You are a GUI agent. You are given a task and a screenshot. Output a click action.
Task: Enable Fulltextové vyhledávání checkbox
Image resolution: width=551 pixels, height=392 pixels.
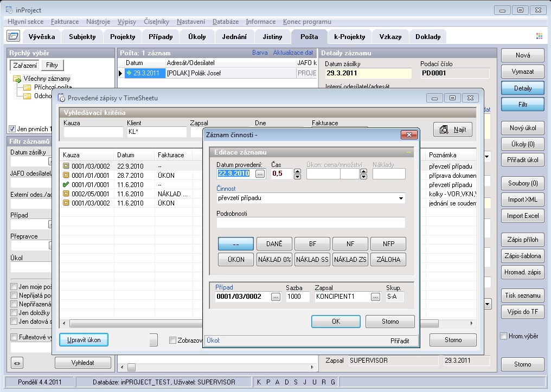[x=14, y=337]
